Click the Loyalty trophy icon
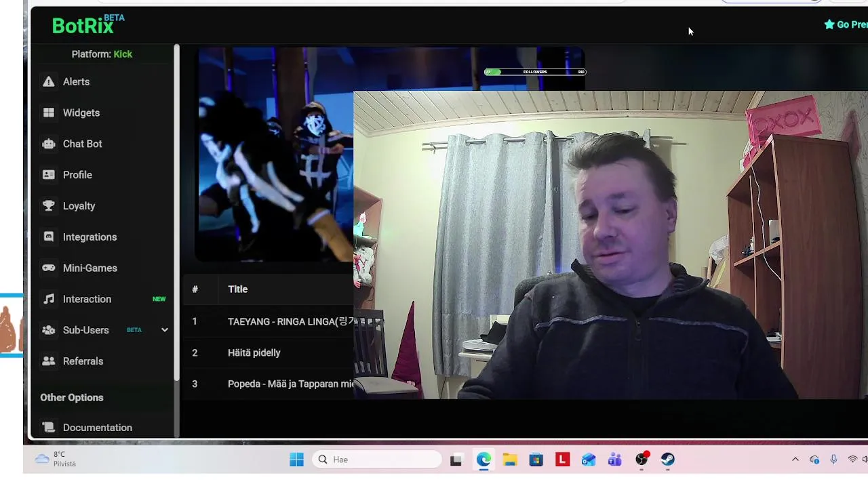Viewport: 868px width, 488px height. pyautogui.click(x=49, y=206)
